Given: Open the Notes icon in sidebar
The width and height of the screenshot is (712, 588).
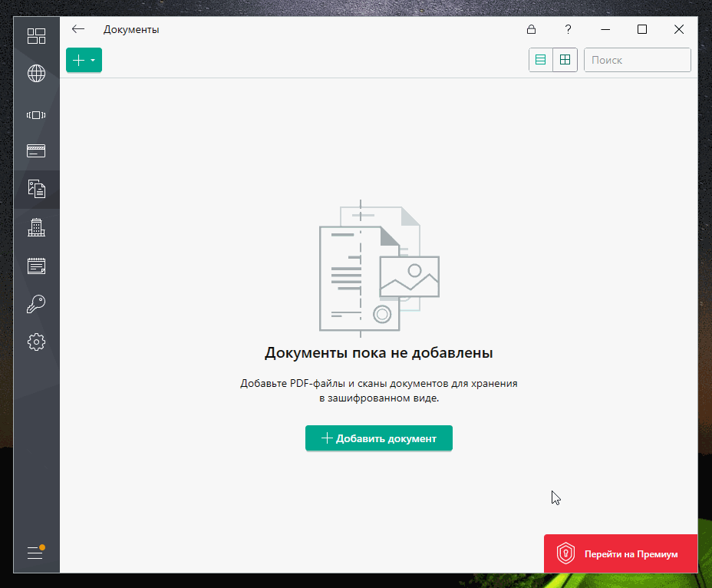Looking at the screenshot, I should [36, 266].
